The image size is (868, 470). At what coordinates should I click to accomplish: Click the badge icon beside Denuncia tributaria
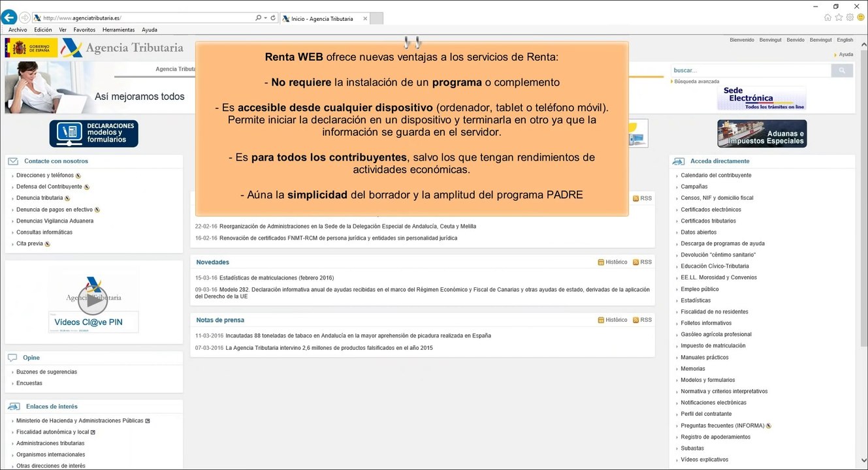67,198
